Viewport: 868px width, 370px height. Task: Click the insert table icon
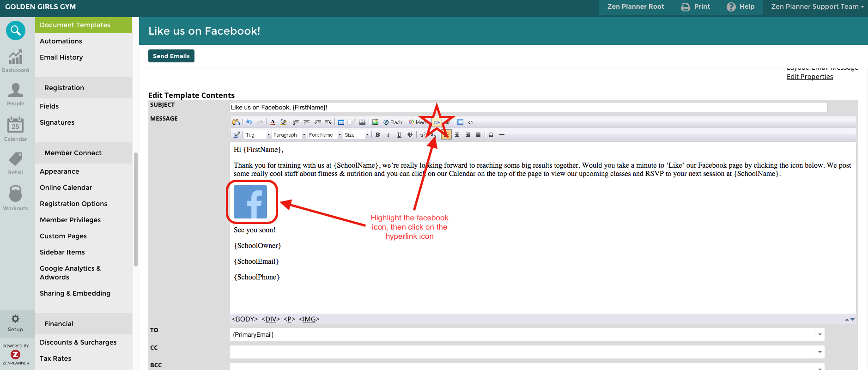[341, 122]
